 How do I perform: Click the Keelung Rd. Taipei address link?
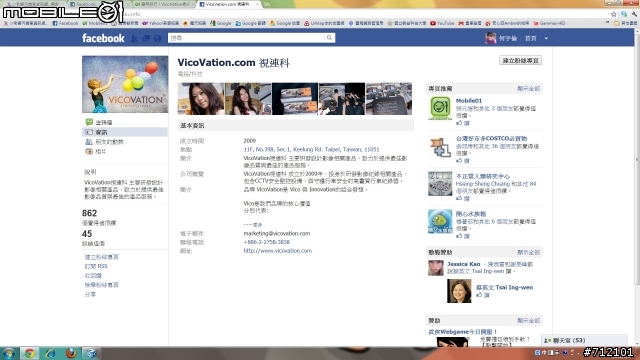[311, 149]
